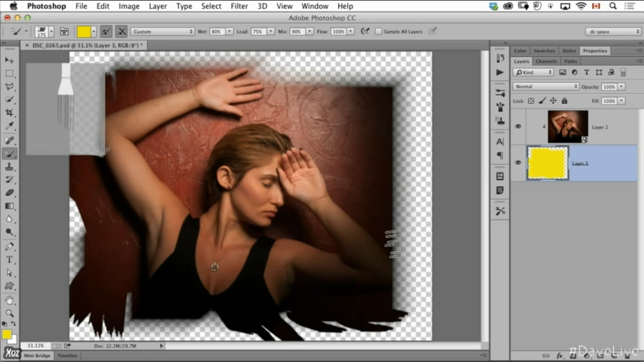Toggle Clean brush after each stroke
This screenshot has width=644, height=362.
(x=121, y=32)
